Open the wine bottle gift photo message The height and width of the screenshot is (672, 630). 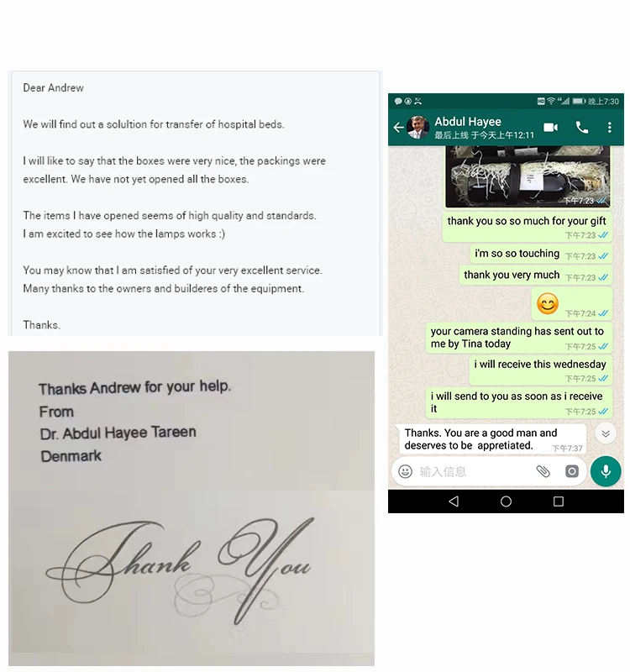pyautogui.click(x=528, y=176)
